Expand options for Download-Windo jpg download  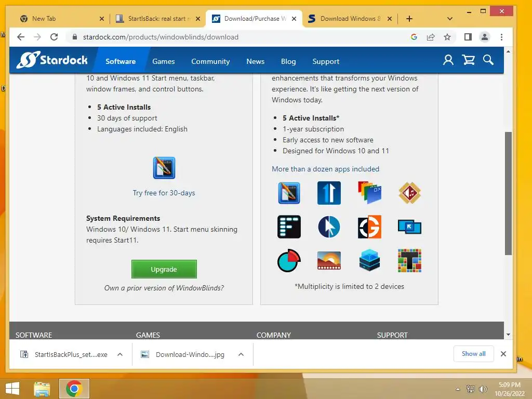pos(241,354)
